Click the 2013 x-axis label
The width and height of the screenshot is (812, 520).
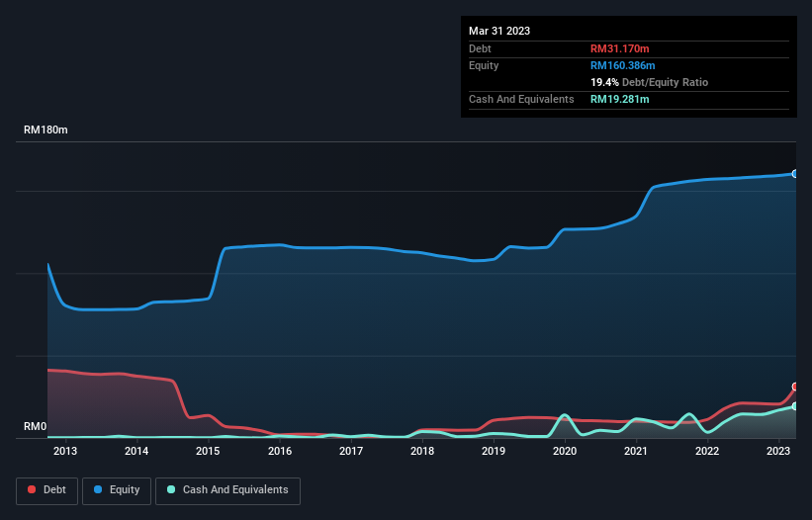pyautogui.click(x=65, y=451)
